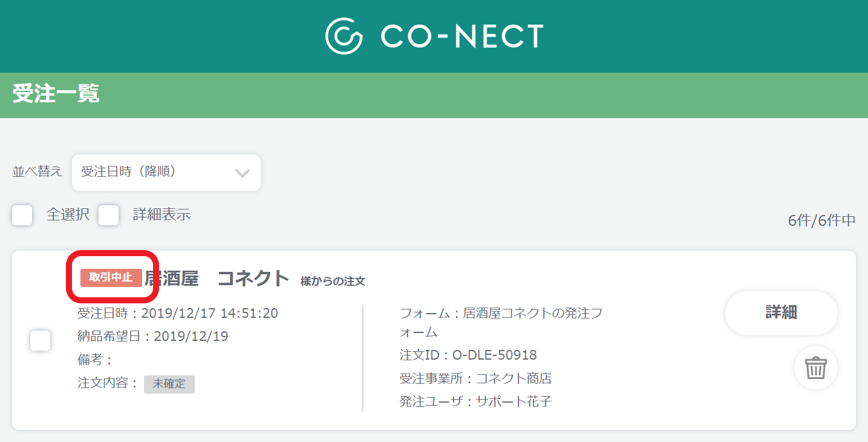Viewport: 868px width, 442px height.
Task: Click order ID O-DLE-50918
Action: click(495, 355)
